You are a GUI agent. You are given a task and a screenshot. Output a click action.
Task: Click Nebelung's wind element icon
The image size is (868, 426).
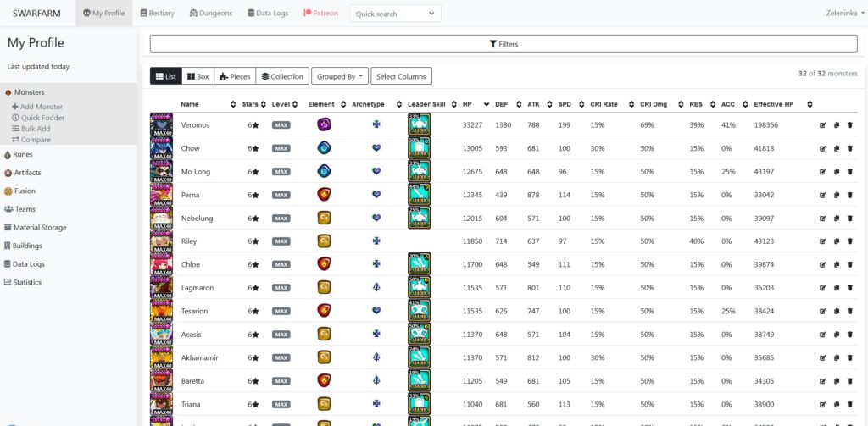coord(324,218)
